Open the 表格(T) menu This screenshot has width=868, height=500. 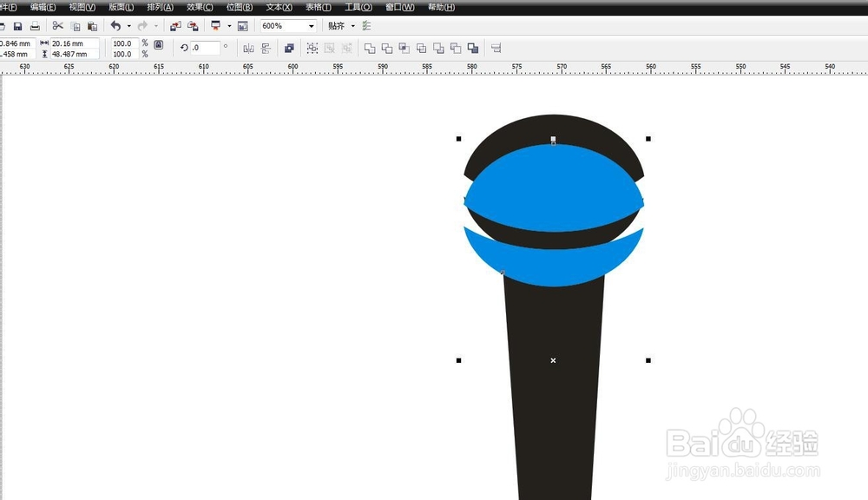pyautogui.click(x=319, y=7)
